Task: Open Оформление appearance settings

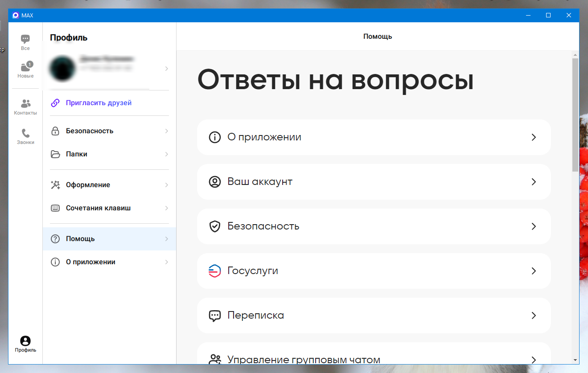Action: click(109, 185)
